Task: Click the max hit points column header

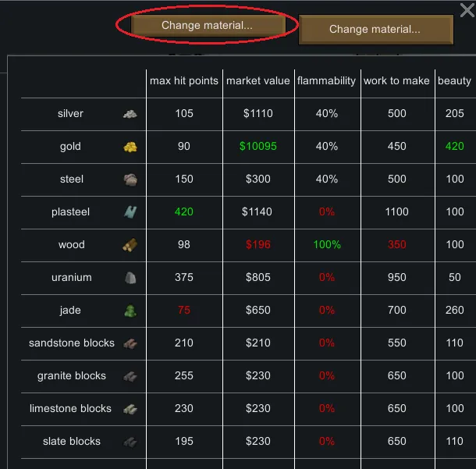Action: [184, 81]
